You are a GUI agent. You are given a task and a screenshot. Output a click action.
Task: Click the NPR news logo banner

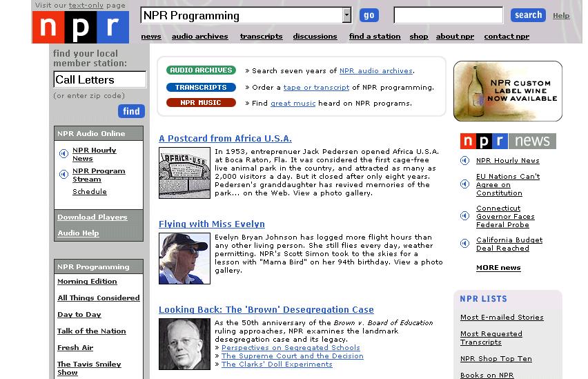508,141
